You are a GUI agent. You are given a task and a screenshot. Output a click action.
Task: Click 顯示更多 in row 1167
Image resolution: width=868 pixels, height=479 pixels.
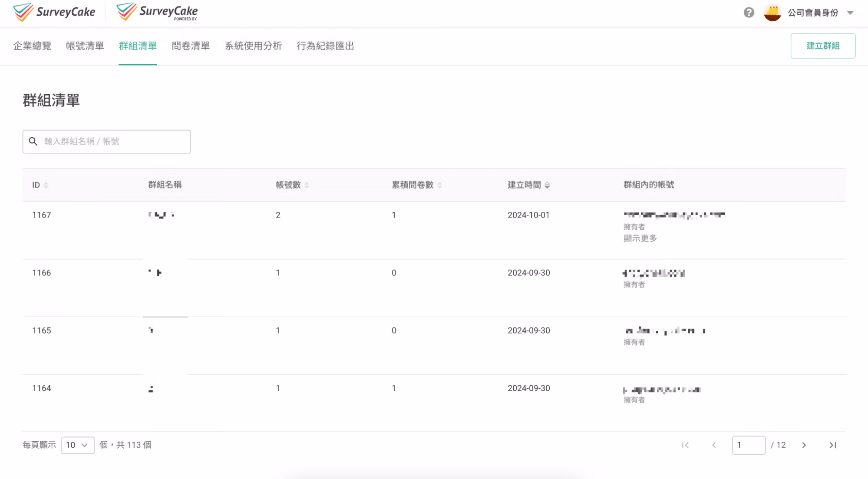point(640,238)
